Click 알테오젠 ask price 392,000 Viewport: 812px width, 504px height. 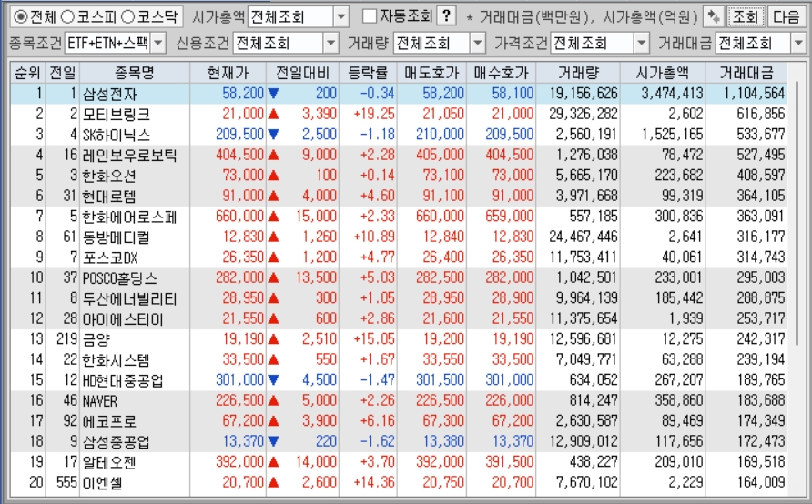click(x=441, y=461)
